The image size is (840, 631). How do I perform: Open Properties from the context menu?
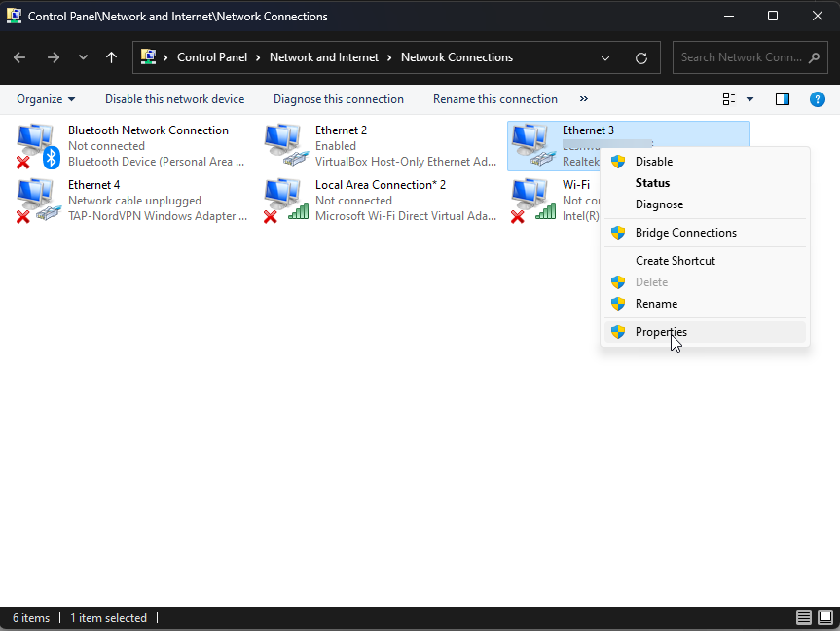coord(705,332)
